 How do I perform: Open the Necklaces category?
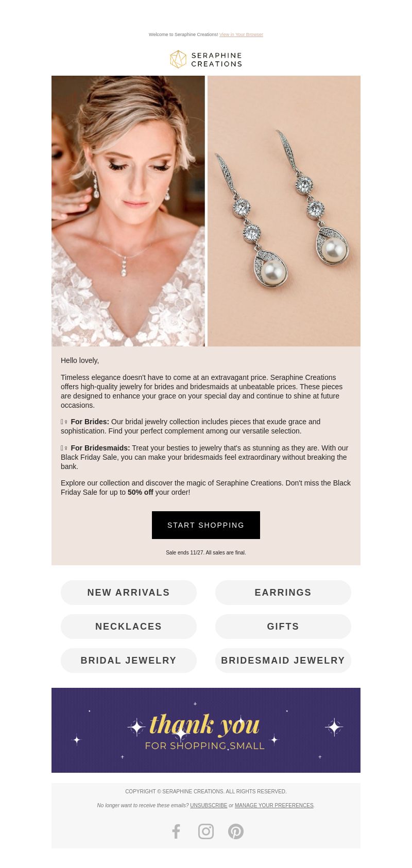[x=129, y=627]
